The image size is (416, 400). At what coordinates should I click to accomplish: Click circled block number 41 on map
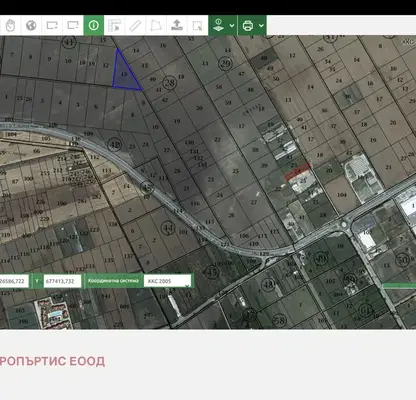click(69, 42)
